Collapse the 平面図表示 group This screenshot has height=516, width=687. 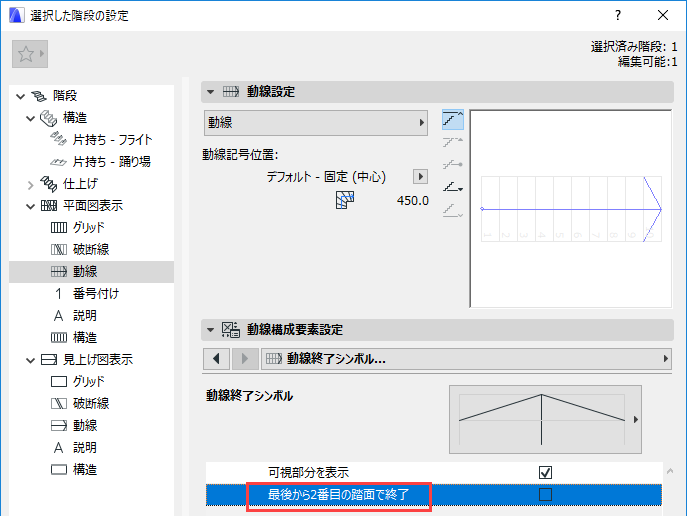click(x=30, y=206)
